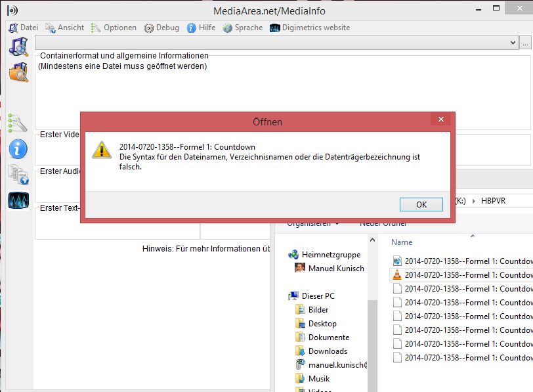This screenshot has width=533, height=392.
Task: Open the Datei menu
Action: point(23,28)
